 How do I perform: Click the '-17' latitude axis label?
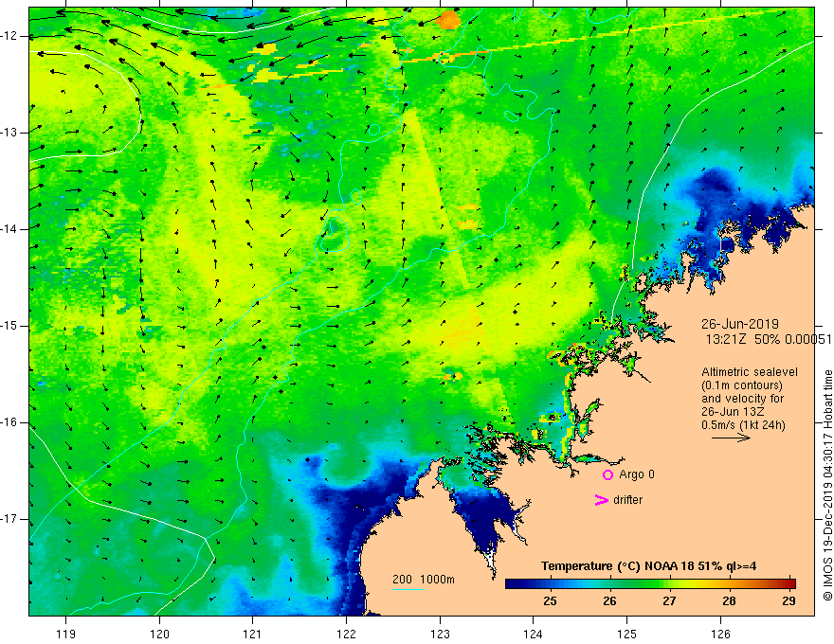[9, 519]
